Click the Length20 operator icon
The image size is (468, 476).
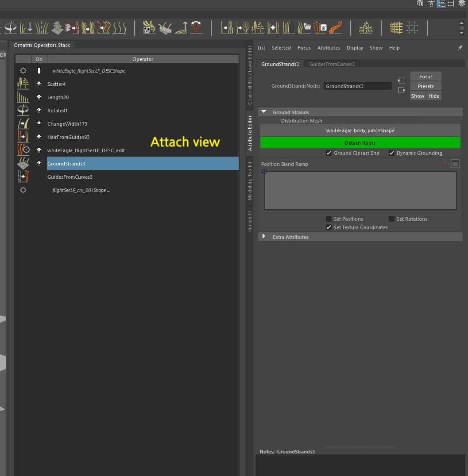23,97
